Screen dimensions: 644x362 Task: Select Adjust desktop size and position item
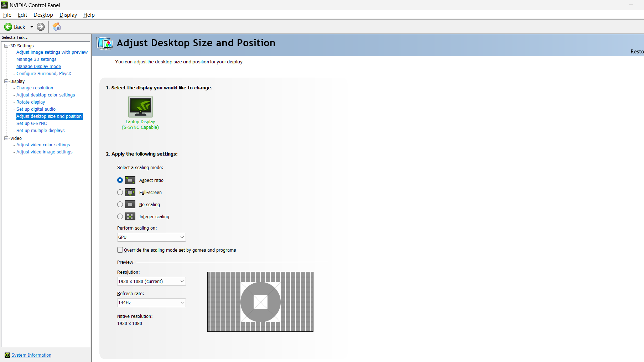coord(49,116)
